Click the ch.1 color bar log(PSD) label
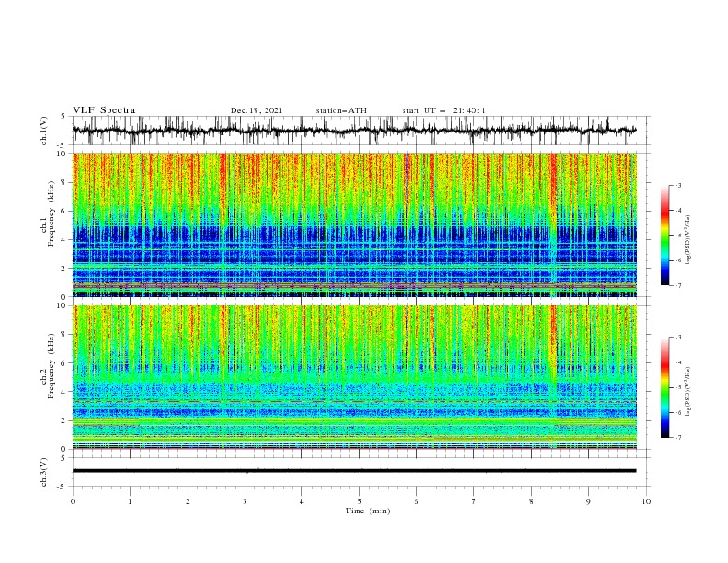 [x=688, y=240]
